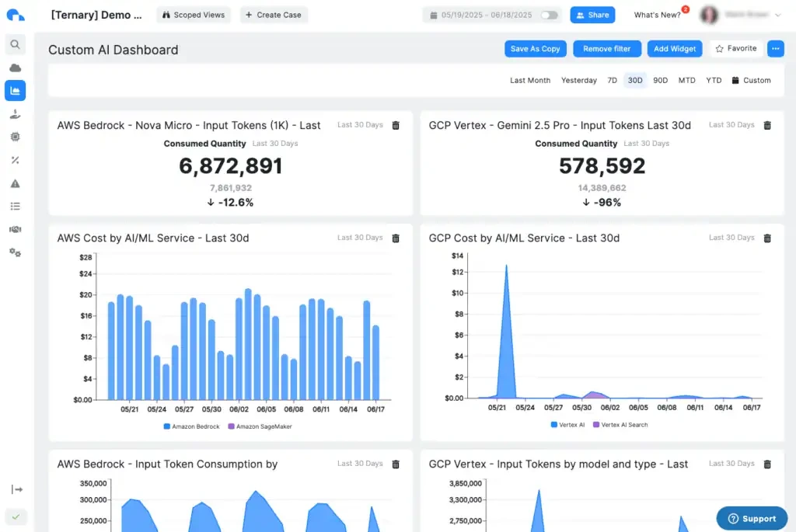Open the list view icon in sidebar

16,205
